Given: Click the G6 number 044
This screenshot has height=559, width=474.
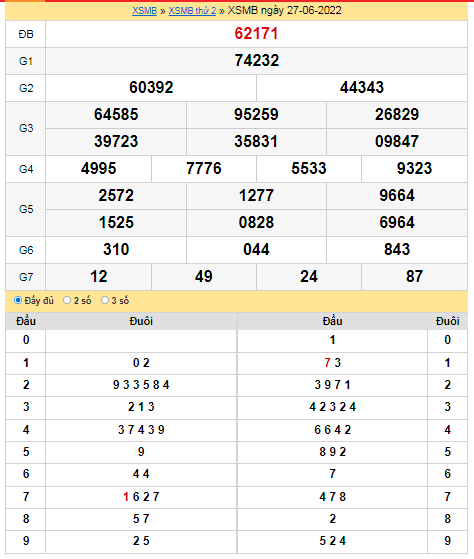Looking at the screenshot, I should tap(256, 250).
